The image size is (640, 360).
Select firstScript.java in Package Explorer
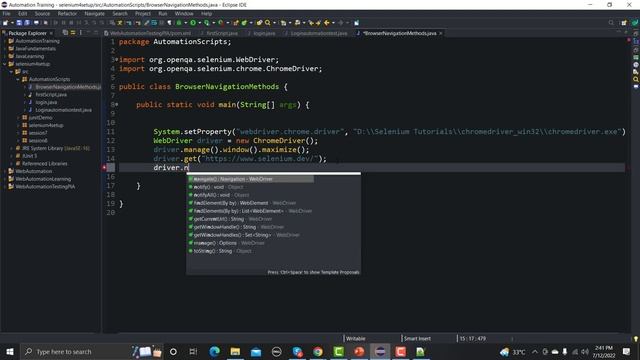click(51, 94)
